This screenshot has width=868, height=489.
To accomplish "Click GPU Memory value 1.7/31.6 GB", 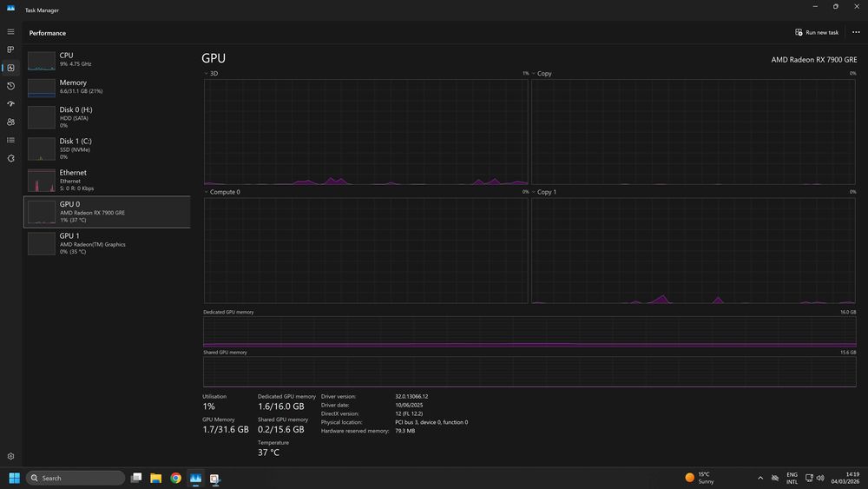I will tap(226, 429).
